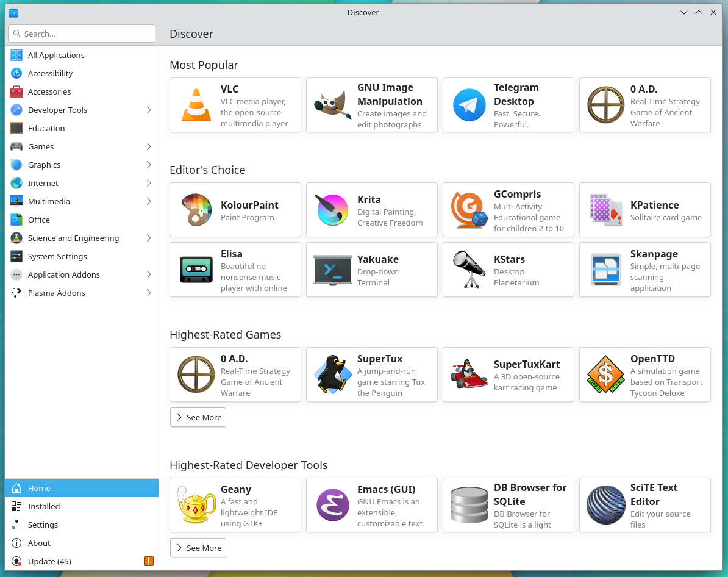Click the Krita paintbrush icon
Viewport: 728px width, 577px height.
pos(332,209)
